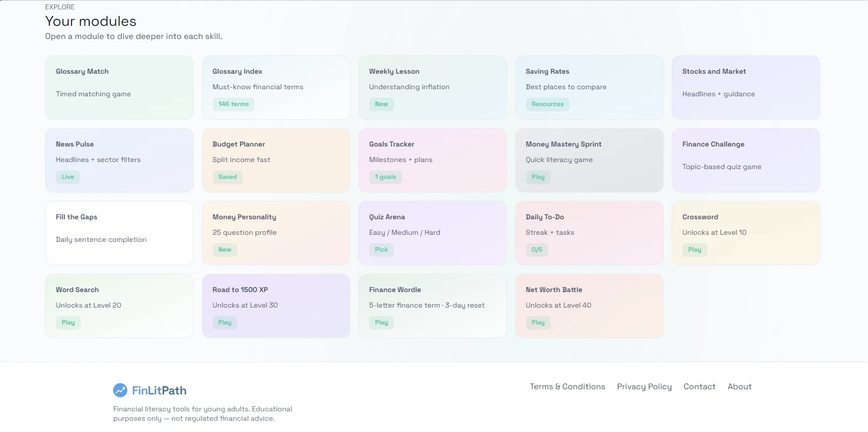
Task: Play the Finance Wordle game
Action: pos(381,323)
